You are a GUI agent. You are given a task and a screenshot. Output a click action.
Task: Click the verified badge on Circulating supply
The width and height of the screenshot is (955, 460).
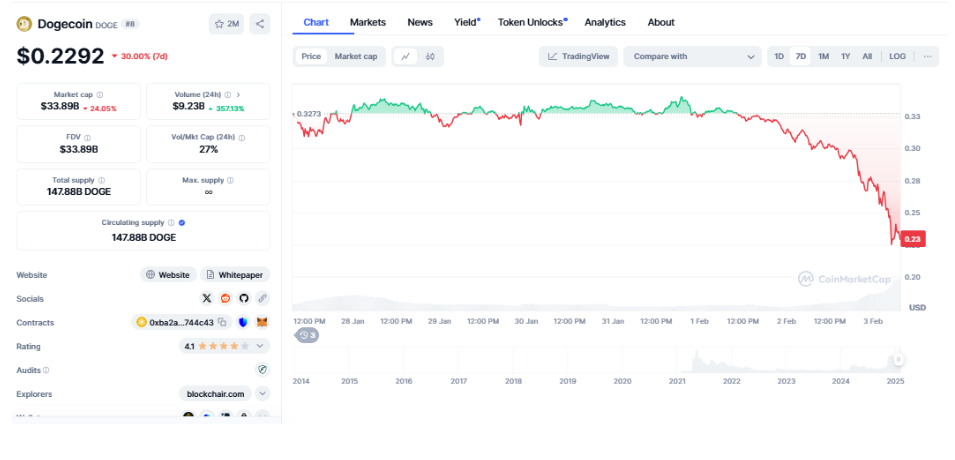point(181,223)
